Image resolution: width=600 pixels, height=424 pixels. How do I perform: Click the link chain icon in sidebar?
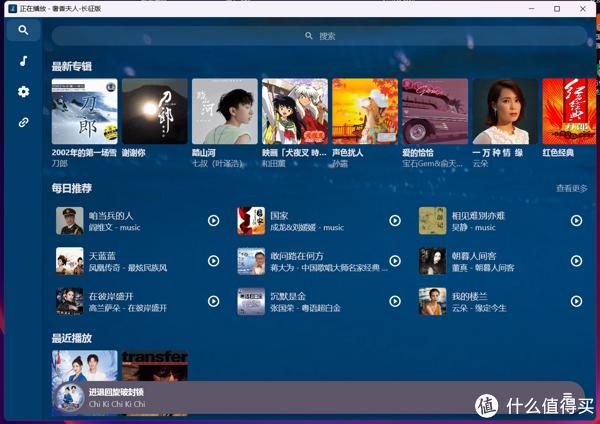(x=23, y=122)
